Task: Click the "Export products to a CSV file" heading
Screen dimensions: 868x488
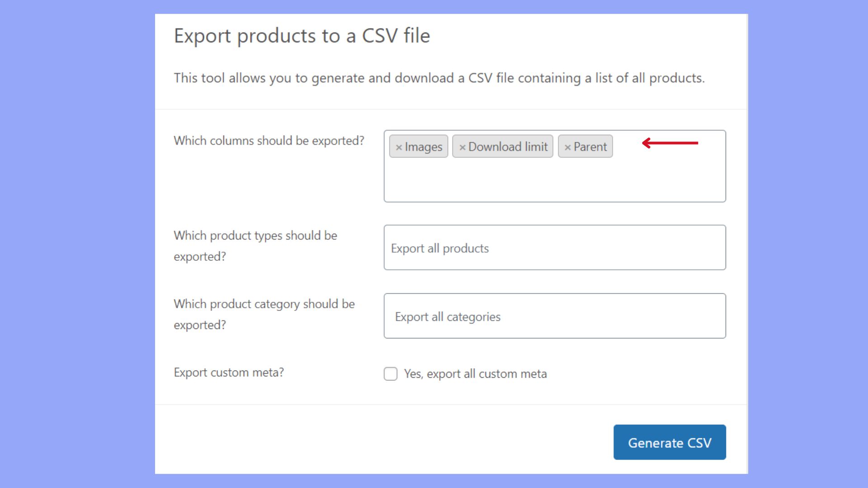Action: coord(302,36)
